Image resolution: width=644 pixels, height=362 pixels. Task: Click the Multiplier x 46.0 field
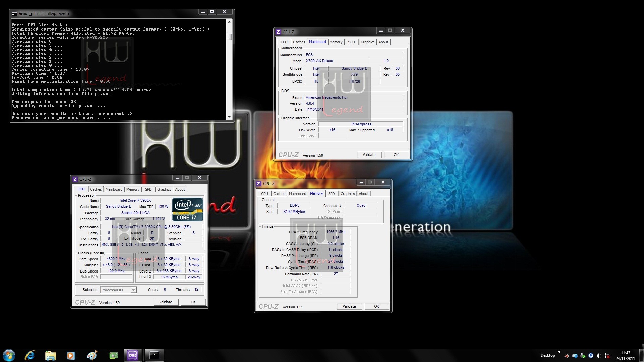[x=116, y=265]
